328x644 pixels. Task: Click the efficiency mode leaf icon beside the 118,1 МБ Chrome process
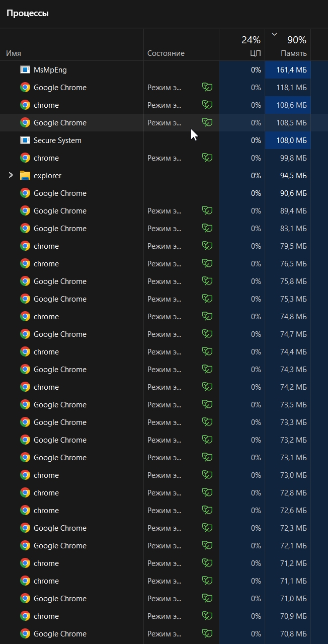tap(207, 87)
